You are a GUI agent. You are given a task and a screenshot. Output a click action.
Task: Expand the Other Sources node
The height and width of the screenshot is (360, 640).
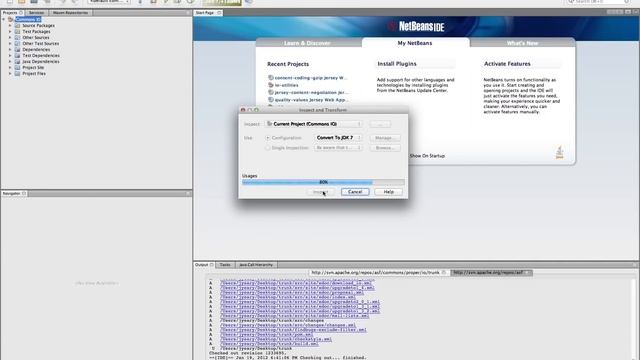[x=10, y=38]
